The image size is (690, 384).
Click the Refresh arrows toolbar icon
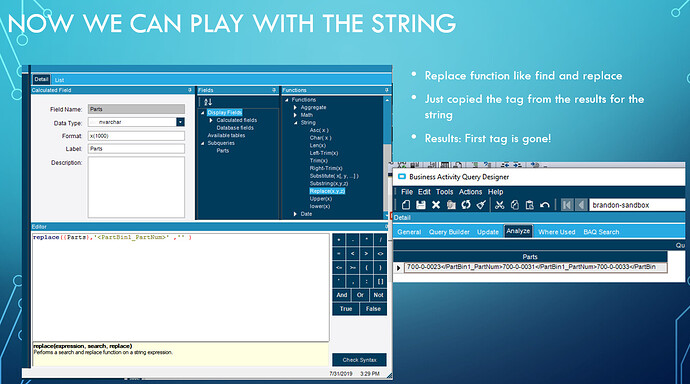pyautogui.click(x=466, y=205)
